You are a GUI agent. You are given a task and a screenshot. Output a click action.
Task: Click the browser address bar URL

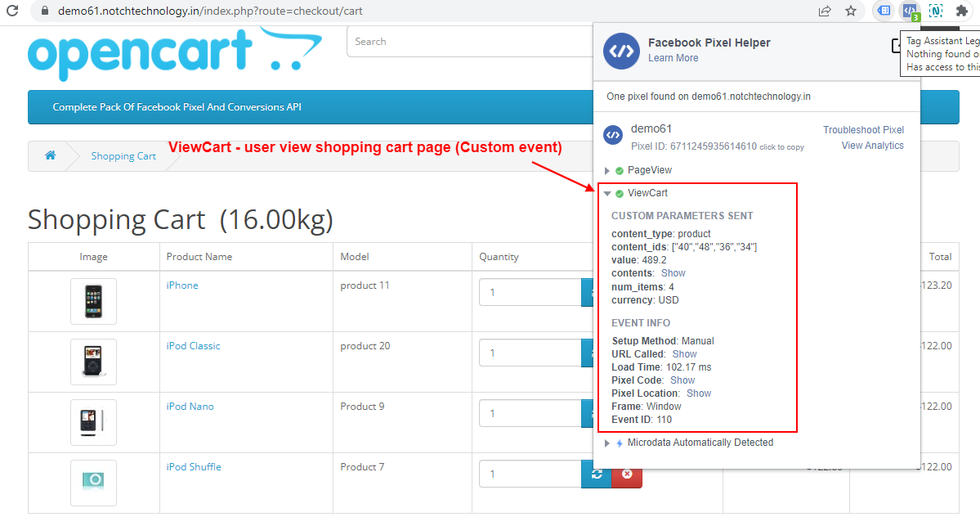[210, 11]
